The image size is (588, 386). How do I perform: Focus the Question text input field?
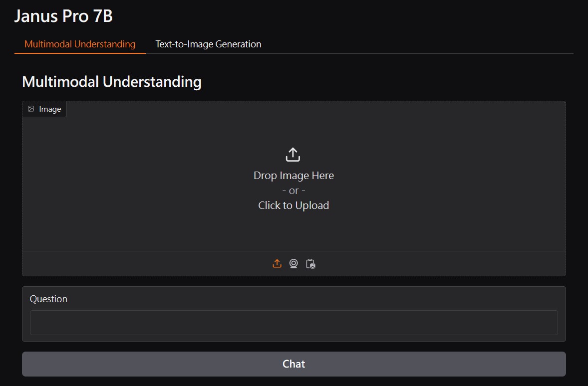click(294, 323)
